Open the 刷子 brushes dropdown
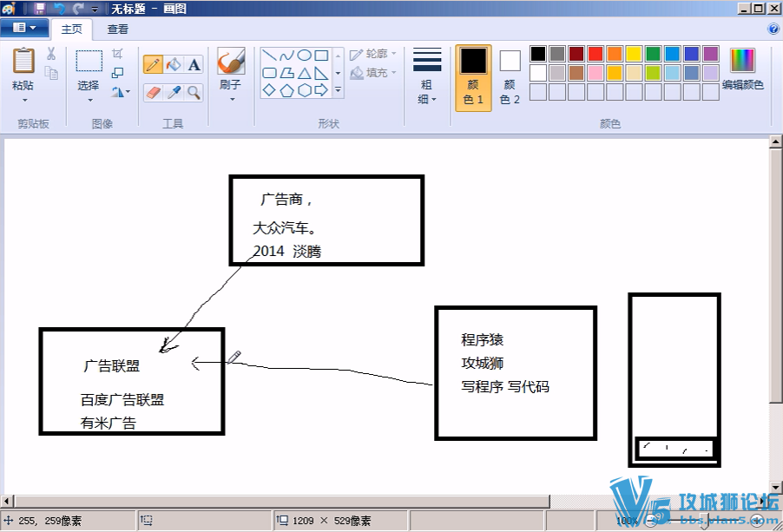The image size is (783, 532). click(x=231, y=99)
